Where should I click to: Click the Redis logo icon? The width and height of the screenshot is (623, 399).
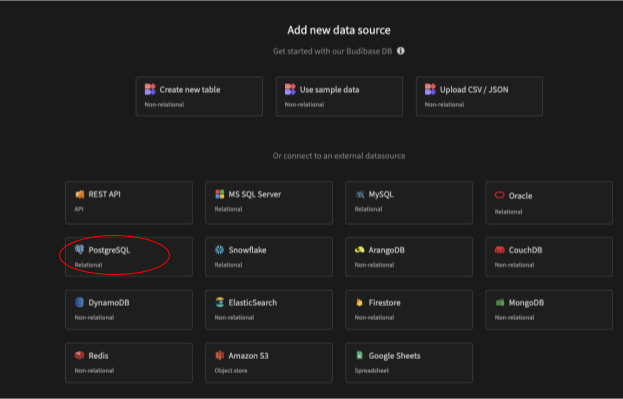tap(79, 355)
